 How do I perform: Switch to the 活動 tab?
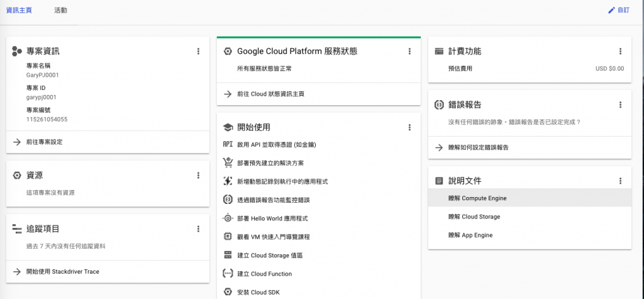pyautogui.click(x=61, y=11)
